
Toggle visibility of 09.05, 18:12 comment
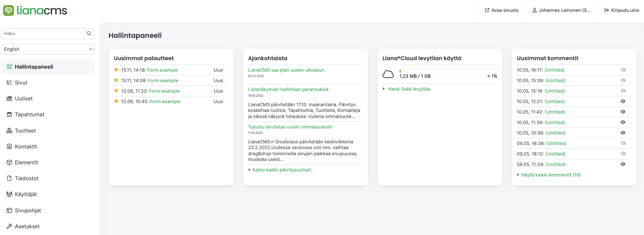click(x=623, y=154)
